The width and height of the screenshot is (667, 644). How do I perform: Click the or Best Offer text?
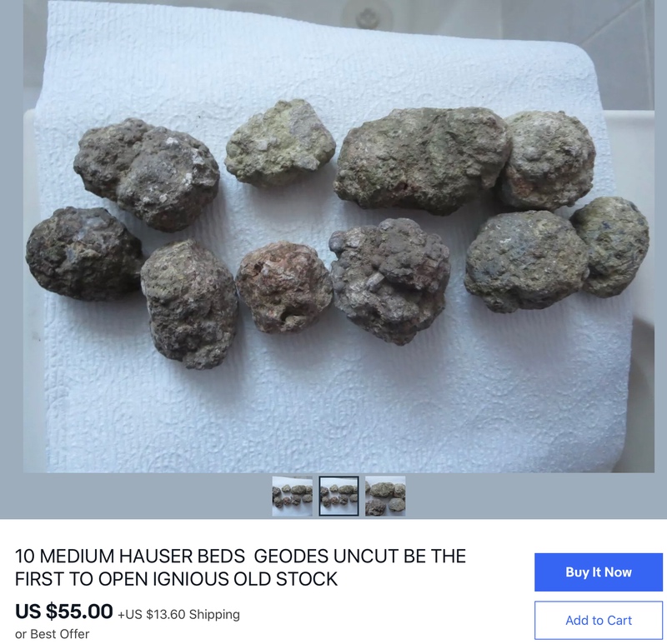point(52,634)
